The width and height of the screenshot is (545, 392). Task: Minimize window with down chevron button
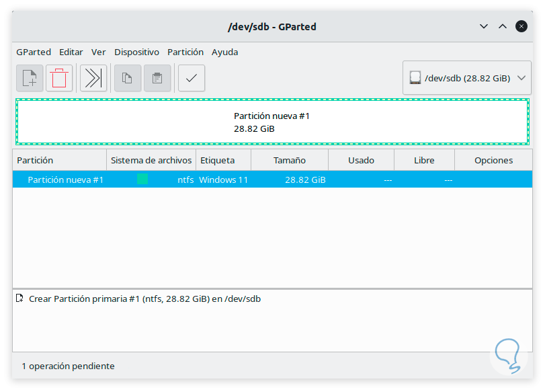pos(484,26)
